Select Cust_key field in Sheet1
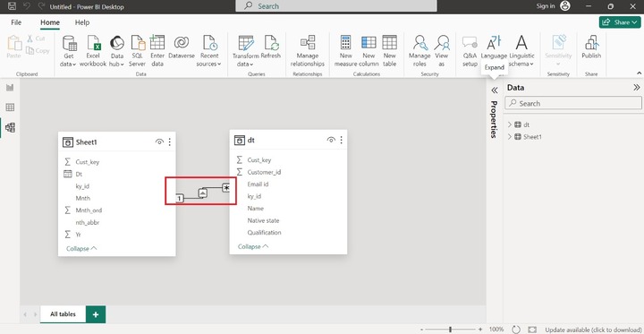Viewport: 644px width, 334px height. pos(87,162)
